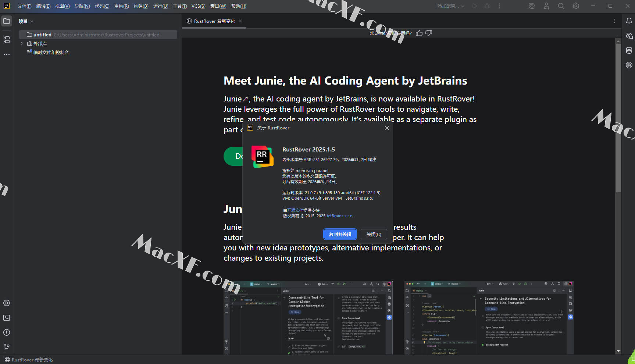635x364 pixels.
Task: Open the 文件(F) menu
Action: point(24,6)
